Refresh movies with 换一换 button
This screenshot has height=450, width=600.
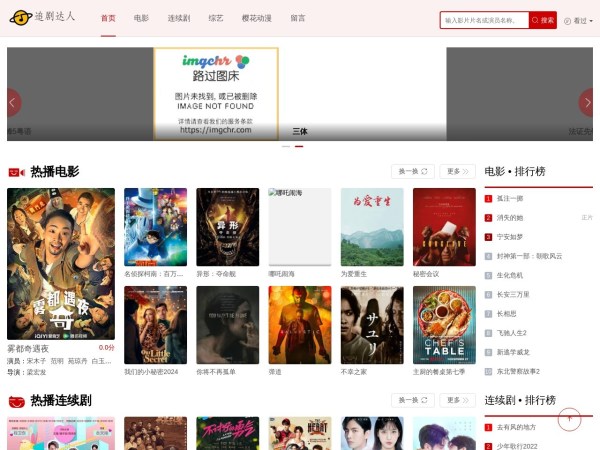coord(413,171)
